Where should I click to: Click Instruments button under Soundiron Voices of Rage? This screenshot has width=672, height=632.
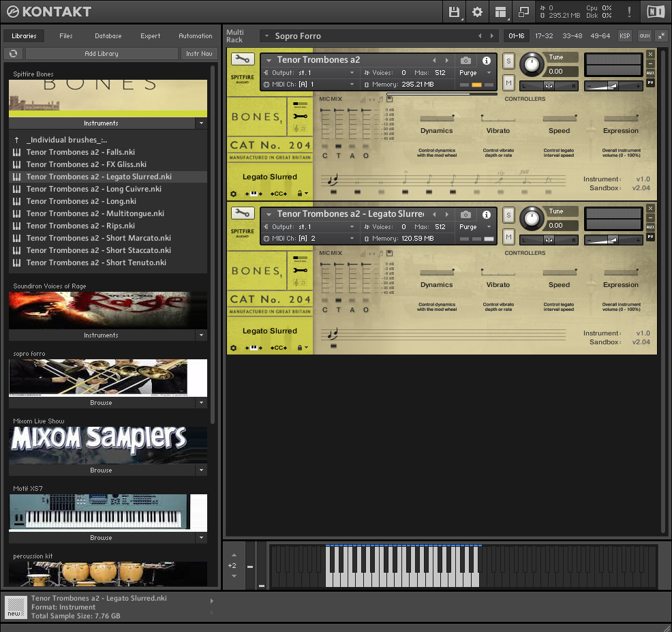[101, 335]
